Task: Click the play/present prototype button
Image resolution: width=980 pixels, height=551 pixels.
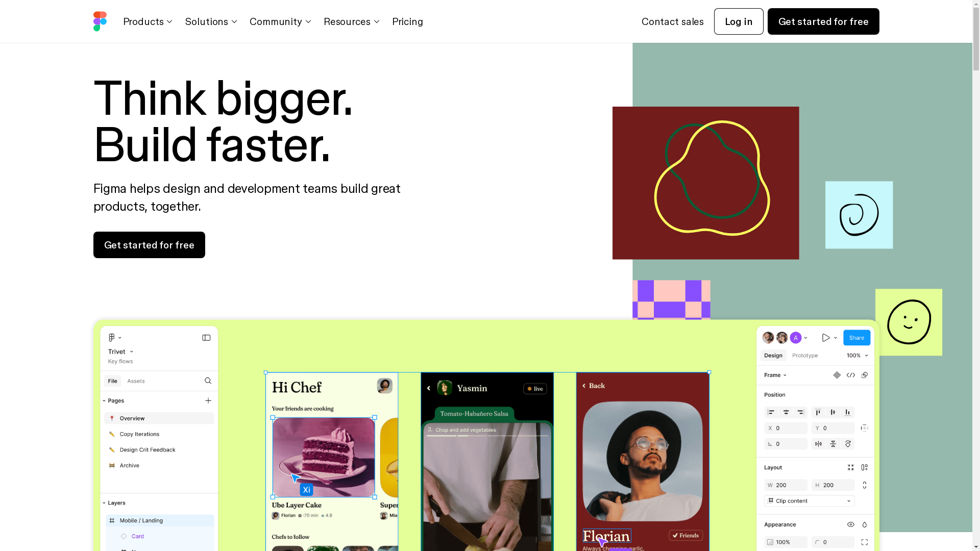Action: click(x=825, y=337)
